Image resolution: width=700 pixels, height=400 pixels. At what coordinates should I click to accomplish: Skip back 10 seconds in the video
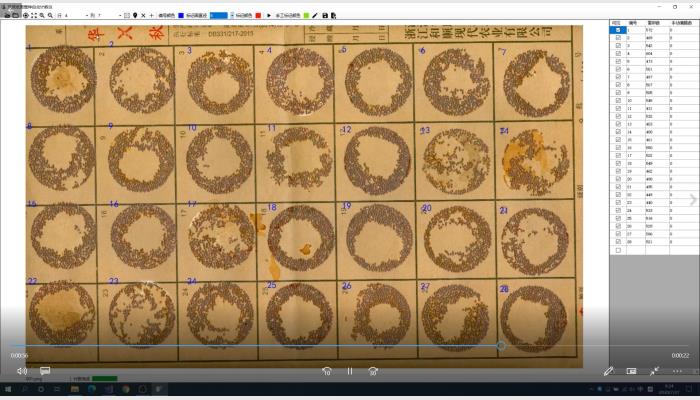pos(326,371)
